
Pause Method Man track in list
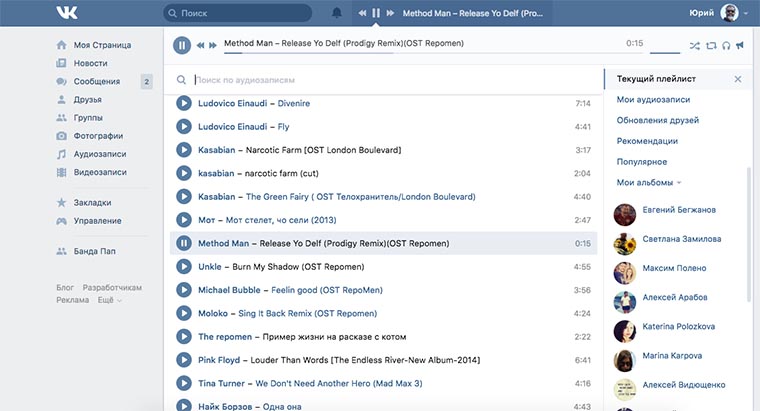coord(184,243)
